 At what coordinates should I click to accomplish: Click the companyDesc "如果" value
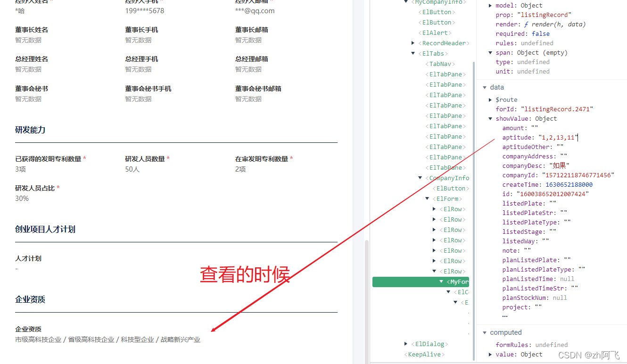click(560, 165)
